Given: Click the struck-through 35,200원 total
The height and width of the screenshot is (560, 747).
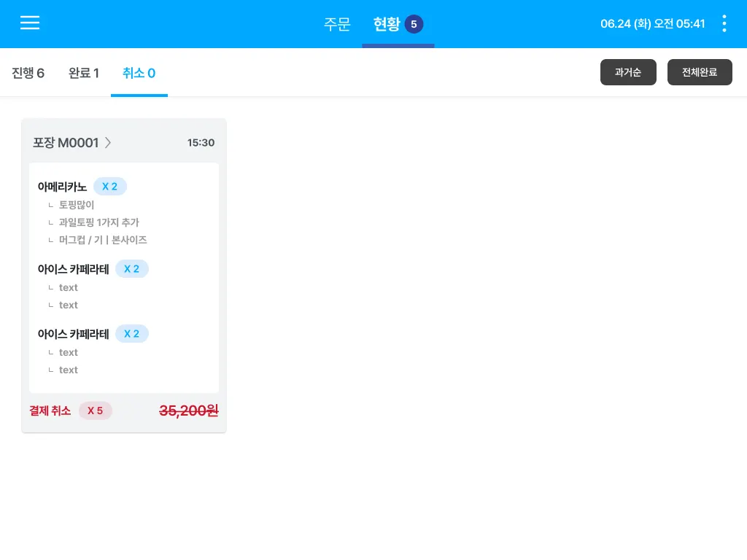Looking at the screenshot, I should (189, 411).
